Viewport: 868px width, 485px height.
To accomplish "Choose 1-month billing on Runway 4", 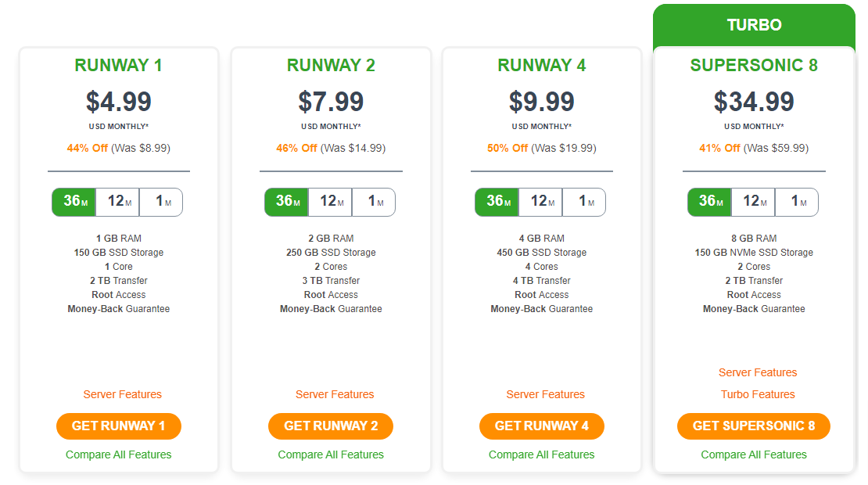I will (x=584, y=202).
